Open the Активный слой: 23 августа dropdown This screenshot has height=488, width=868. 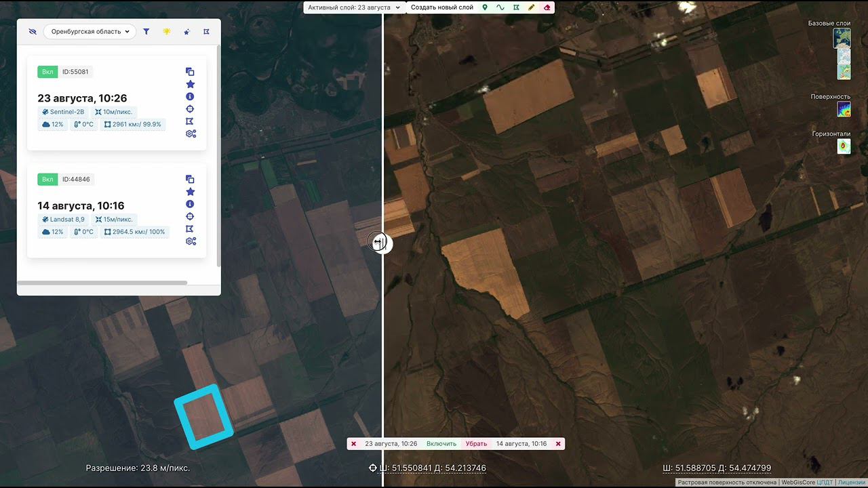coord(354,7)
